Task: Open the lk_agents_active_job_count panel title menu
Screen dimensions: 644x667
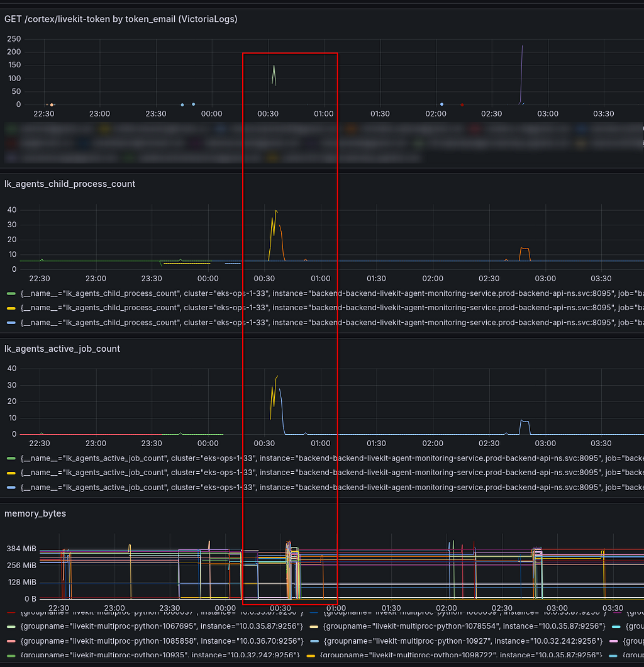Action: tap(62, 349)
